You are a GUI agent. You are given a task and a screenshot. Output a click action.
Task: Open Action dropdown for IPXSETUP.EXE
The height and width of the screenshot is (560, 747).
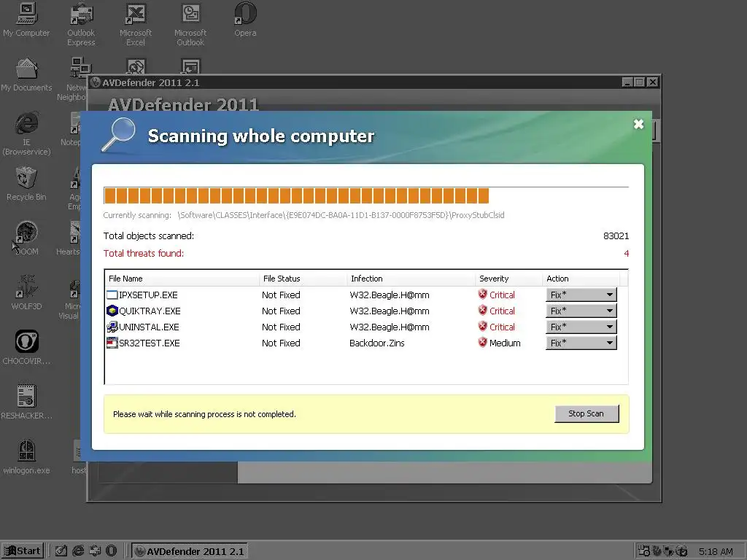581,295
